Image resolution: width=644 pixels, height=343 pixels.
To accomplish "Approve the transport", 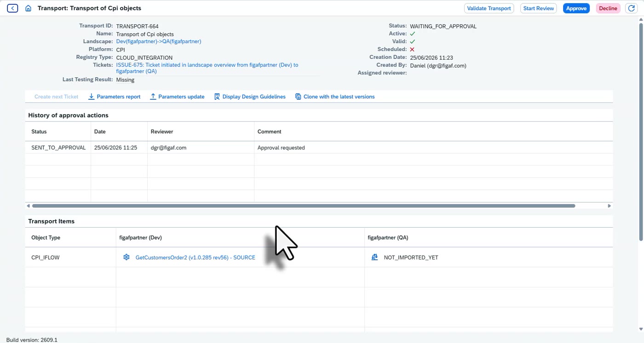I will click(576, 8).
